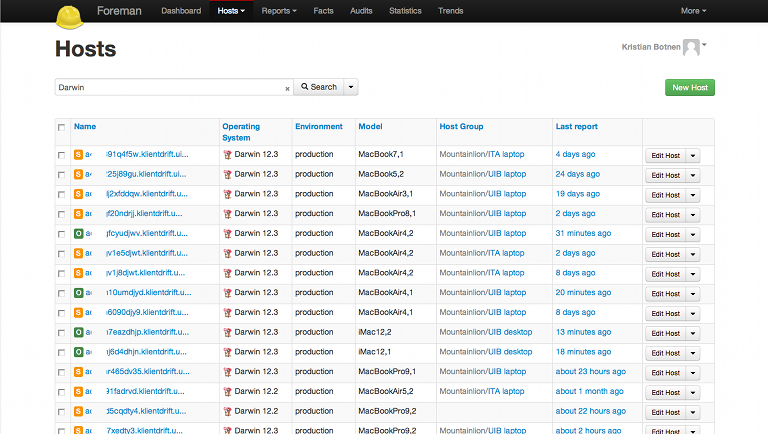Open the '4 days ago' report link

pos(576,154)
